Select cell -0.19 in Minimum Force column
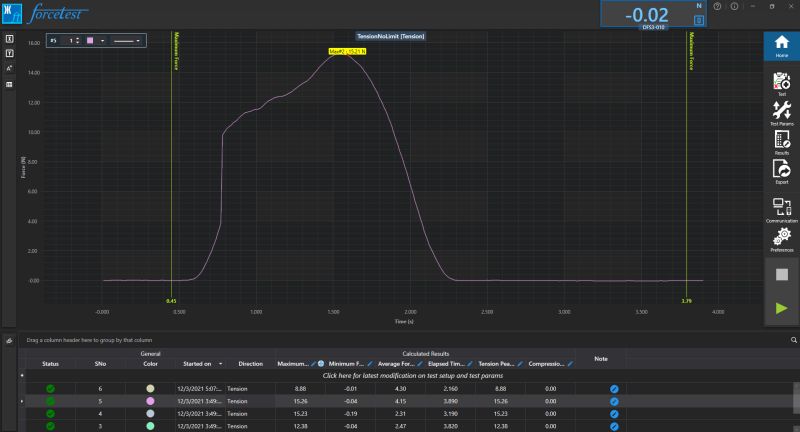Viewport: 800px width, 432px height. pyautogui.click(x=350, y=414)
